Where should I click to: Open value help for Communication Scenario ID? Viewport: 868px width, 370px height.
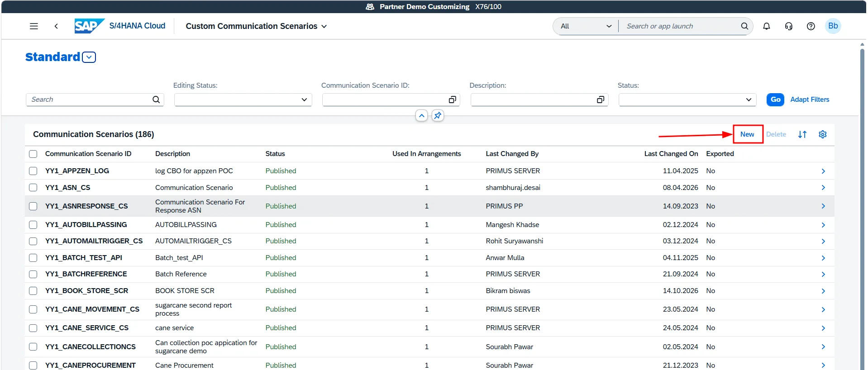tap(452, 100)
